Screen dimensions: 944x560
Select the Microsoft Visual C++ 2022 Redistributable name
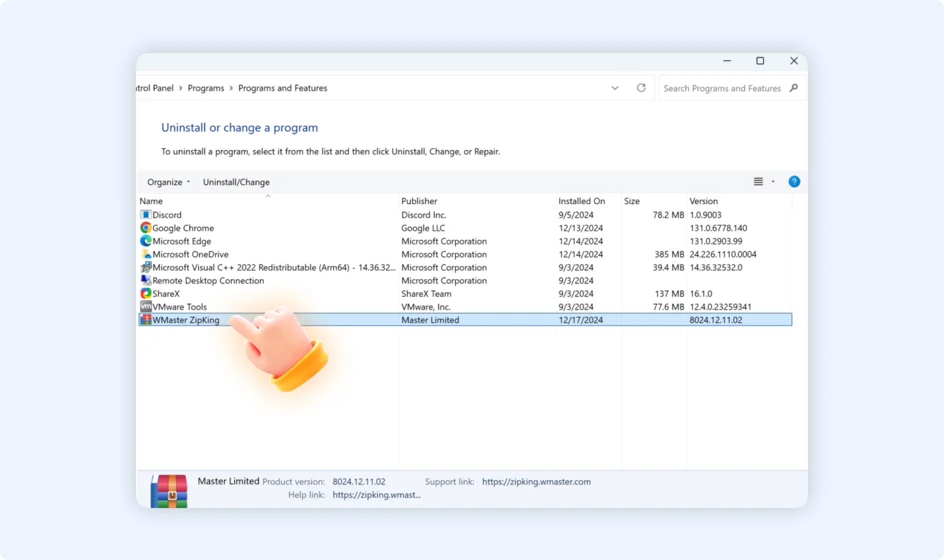pos(274,267)
